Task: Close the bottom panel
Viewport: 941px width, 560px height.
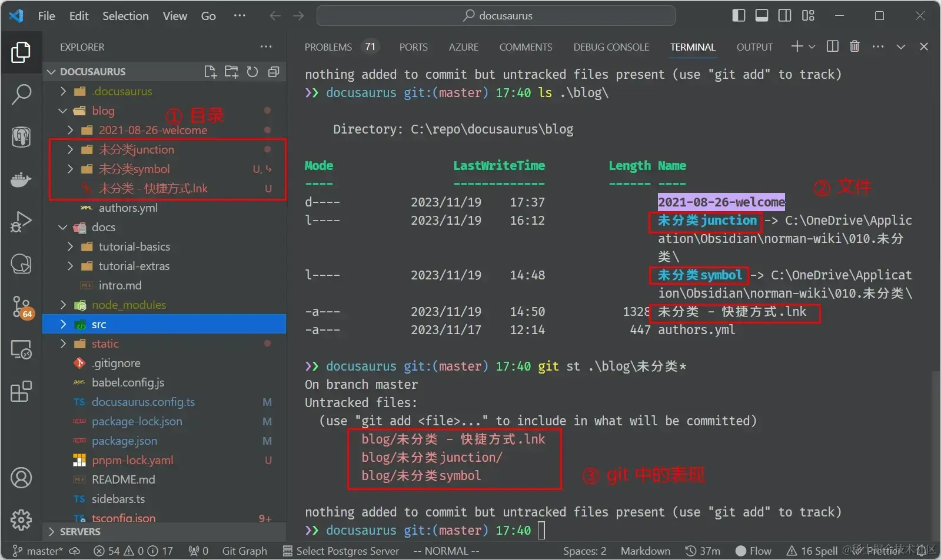Action: [x=924, y=46]
